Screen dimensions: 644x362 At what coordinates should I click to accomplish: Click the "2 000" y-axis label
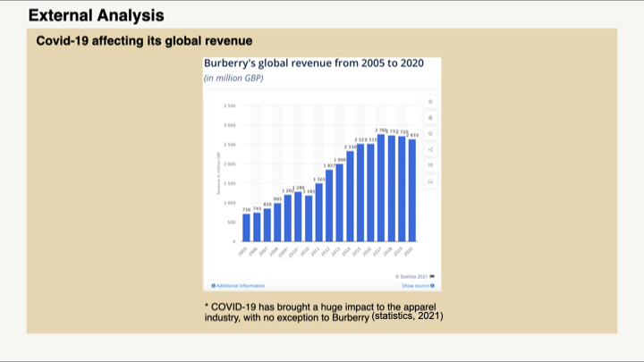tap(230, 164)
